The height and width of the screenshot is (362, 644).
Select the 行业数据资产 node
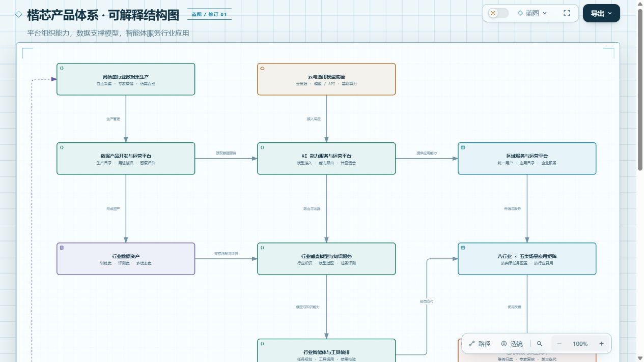point(126,259)
